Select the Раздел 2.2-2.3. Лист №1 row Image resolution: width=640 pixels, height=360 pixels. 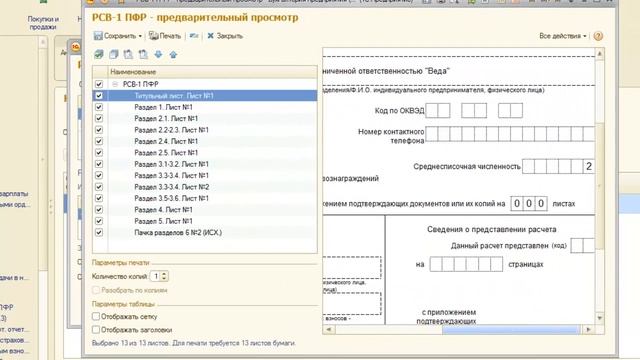[x=205, y=130]
